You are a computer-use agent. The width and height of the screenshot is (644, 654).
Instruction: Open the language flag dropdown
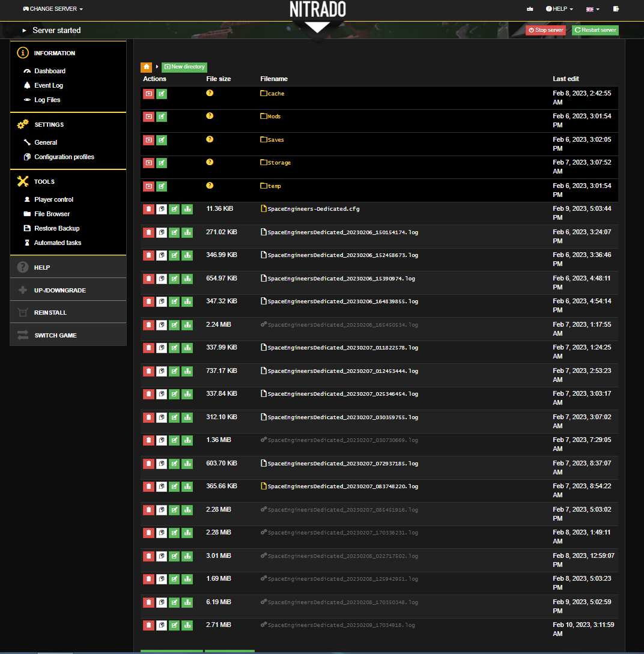pyautogui.click(x=592, y=9)
